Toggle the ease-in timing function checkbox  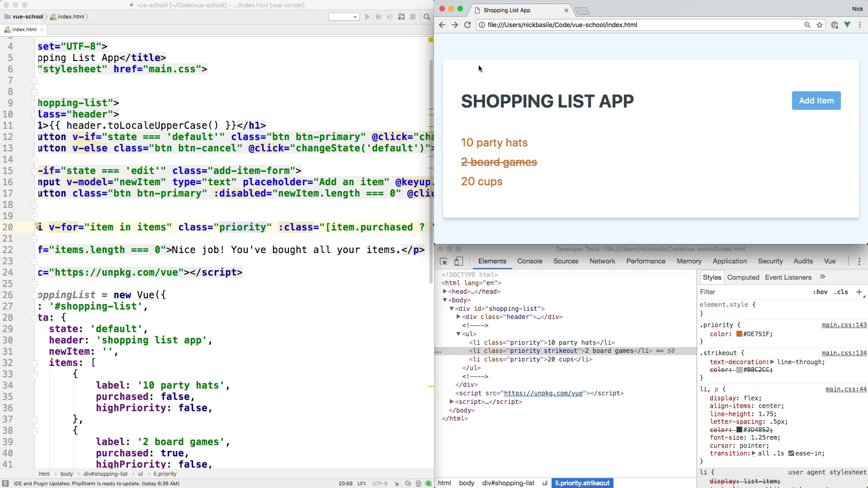(x=791, y=453)
